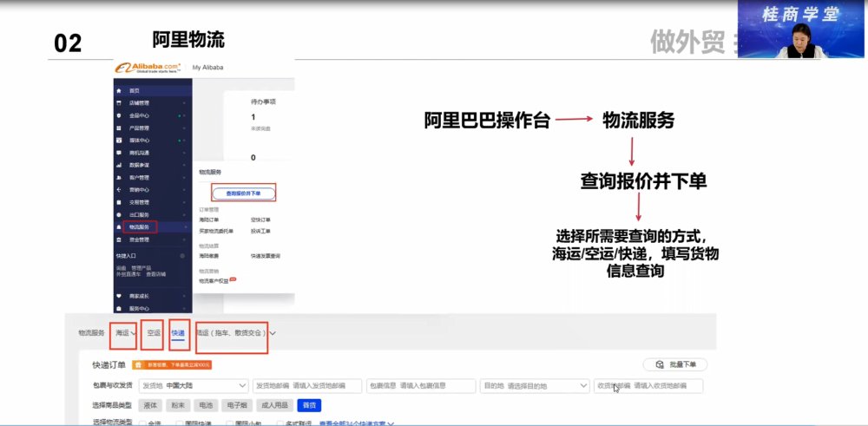The height and width of the screenshot is (426, 868).
Task: Open the 快递发票查询 link
Action: pyautogui.click(x=265, y=256)
